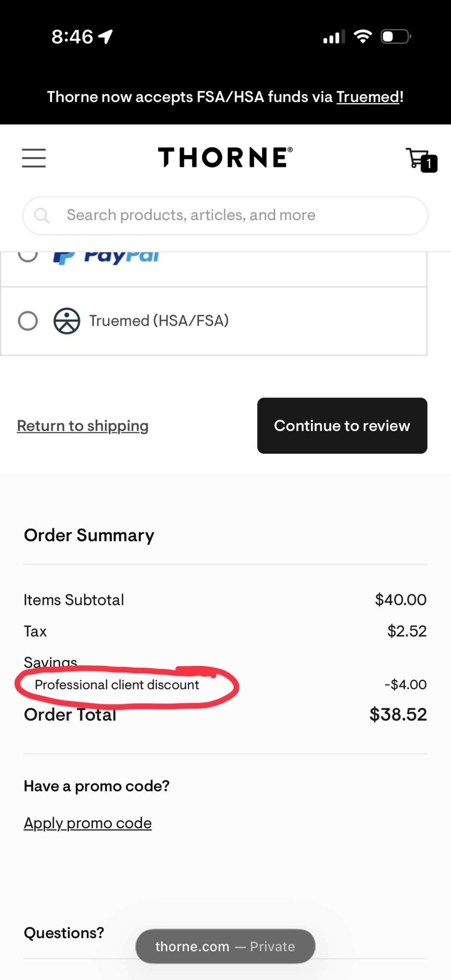Click the Truemed link in top banner
The width and height of the screenshot is (451, 980).
(x=367, y=97)
